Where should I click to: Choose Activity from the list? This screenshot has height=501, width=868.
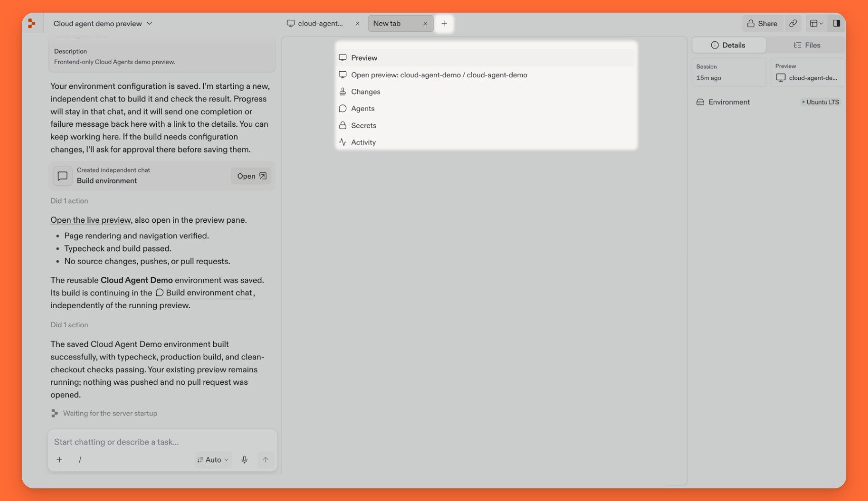tap(486, 142)
